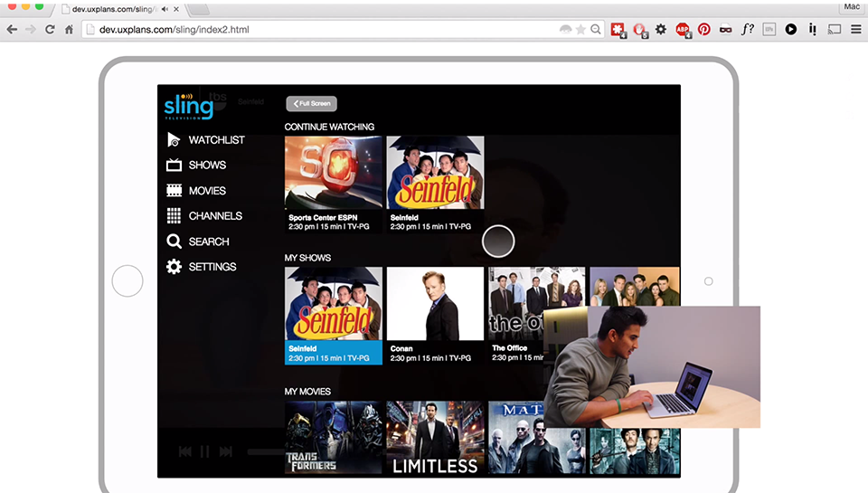Reload the page in browser
This screenshot has width=868, height=493.
[50, 29]
